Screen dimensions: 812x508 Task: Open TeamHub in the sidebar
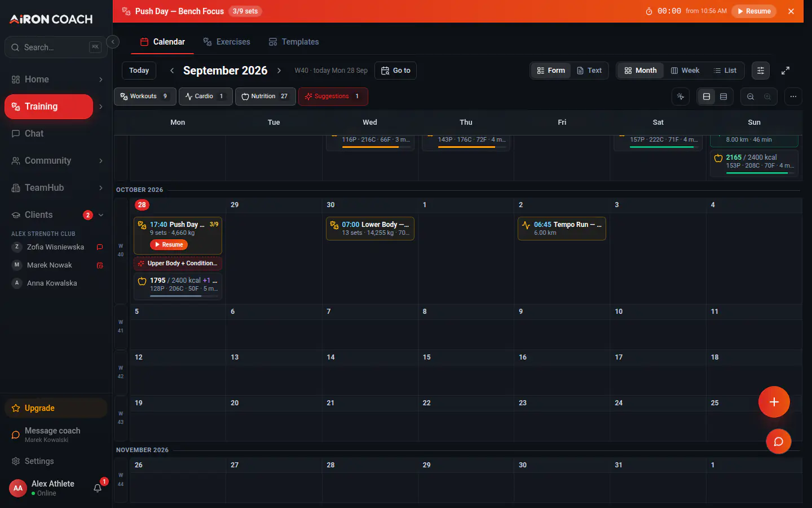[50, 188]
